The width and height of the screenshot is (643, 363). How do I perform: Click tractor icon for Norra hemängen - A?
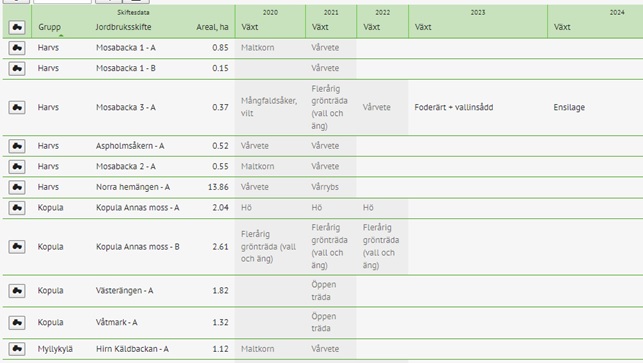[x=17, y=187]
